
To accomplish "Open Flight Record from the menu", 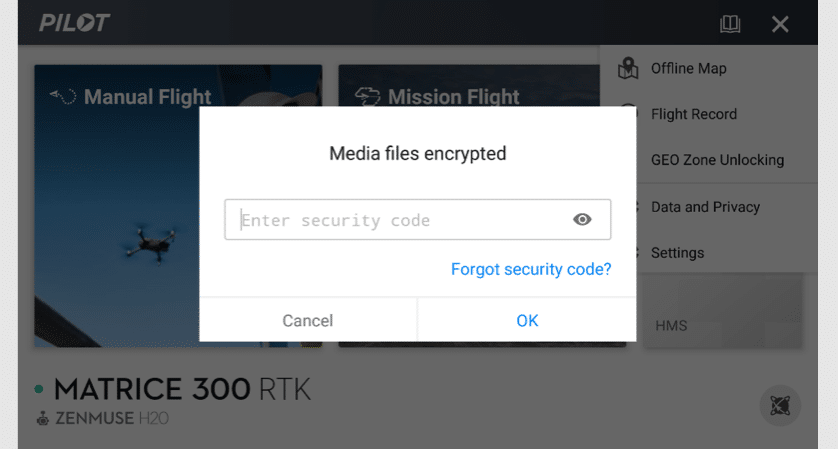I will coord(693,114).
